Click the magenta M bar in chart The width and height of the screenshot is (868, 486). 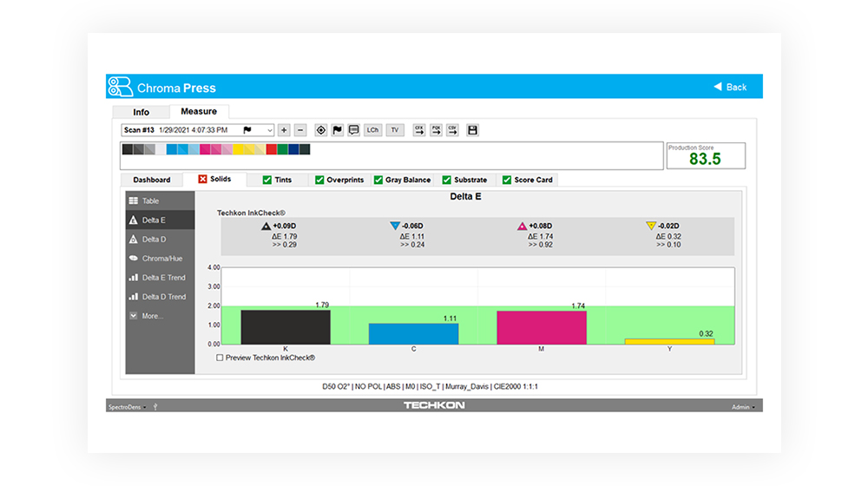(542, 327)
